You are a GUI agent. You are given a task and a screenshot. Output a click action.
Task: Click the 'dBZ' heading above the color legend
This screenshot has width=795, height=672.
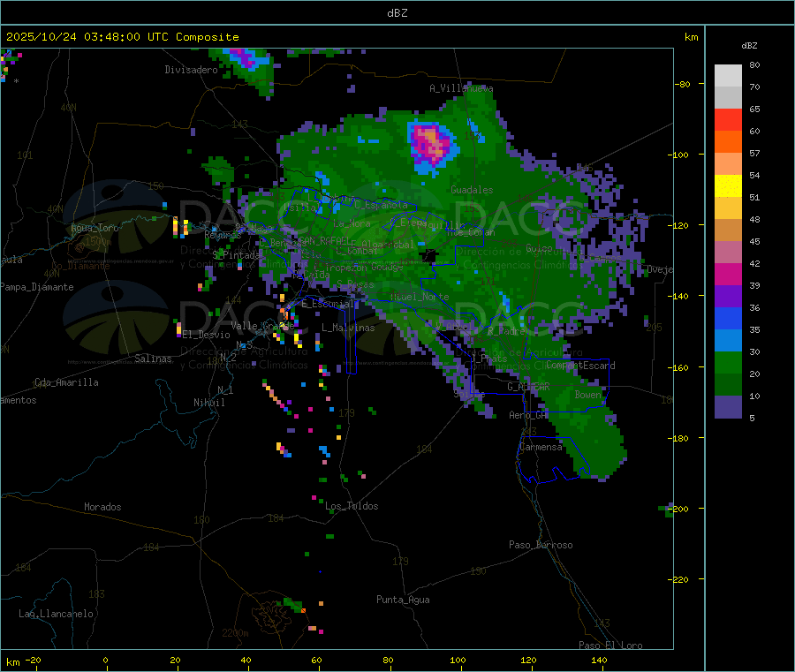pos(749,46)
